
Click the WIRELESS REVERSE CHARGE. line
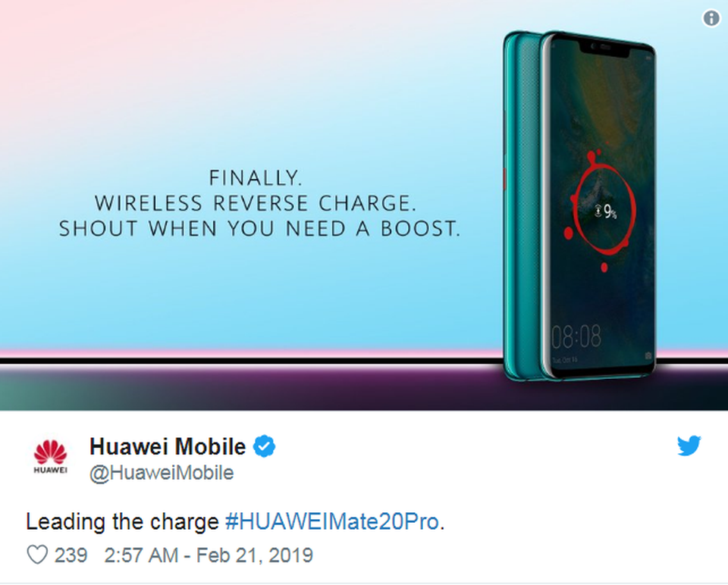[256, 203]
